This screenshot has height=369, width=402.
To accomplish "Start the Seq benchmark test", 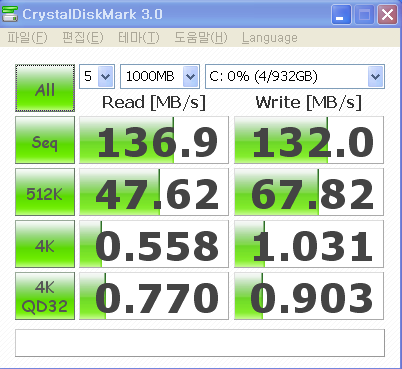I will (45, 140).
